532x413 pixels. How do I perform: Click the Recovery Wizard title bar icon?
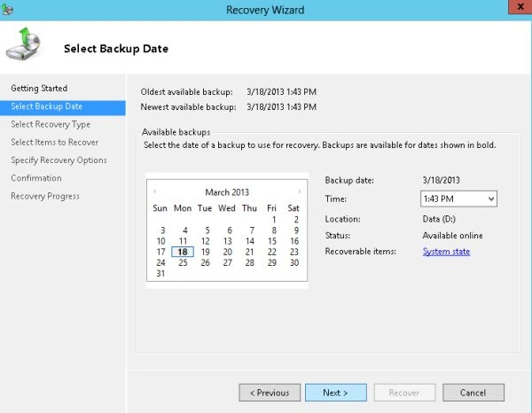click(x=7, y=9)
